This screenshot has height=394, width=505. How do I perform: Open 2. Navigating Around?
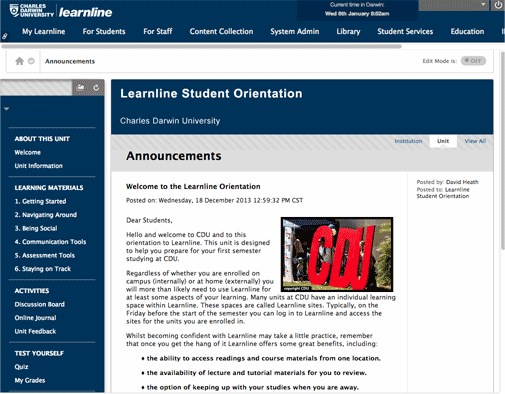(46, 215)
